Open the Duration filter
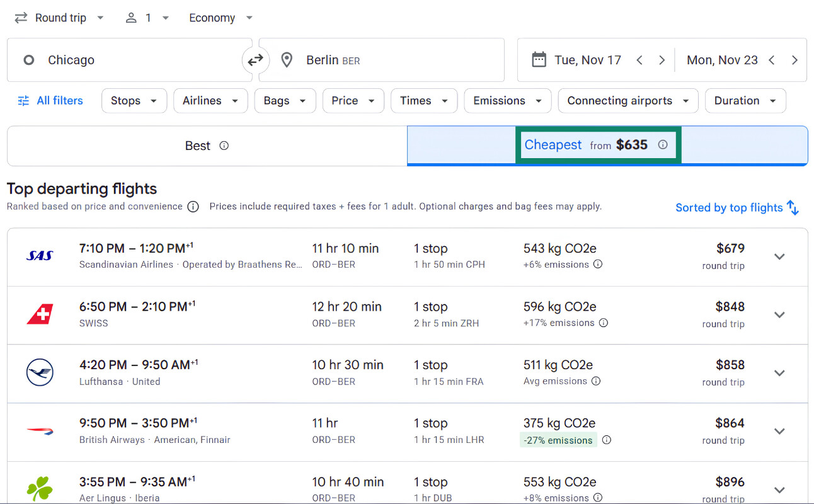The height and width of the screenshot is (504, 814). point(745,101)
